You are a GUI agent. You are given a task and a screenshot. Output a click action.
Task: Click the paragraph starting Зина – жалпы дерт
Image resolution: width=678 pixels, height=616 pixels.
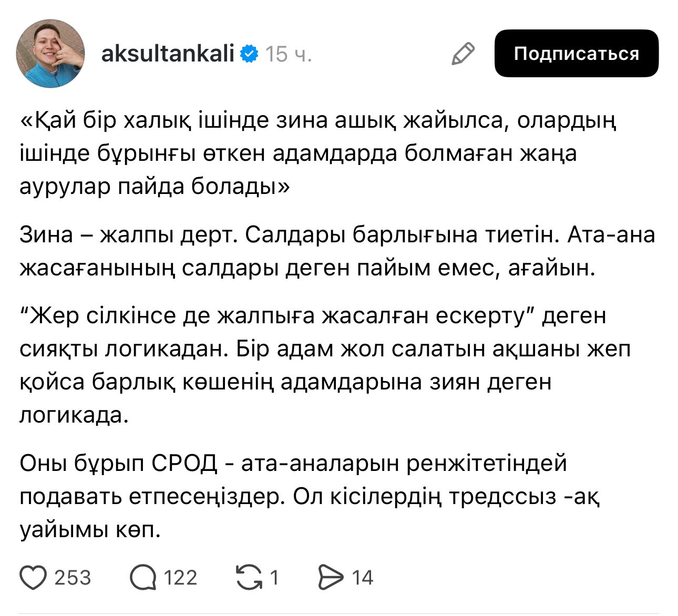point(337,252)
